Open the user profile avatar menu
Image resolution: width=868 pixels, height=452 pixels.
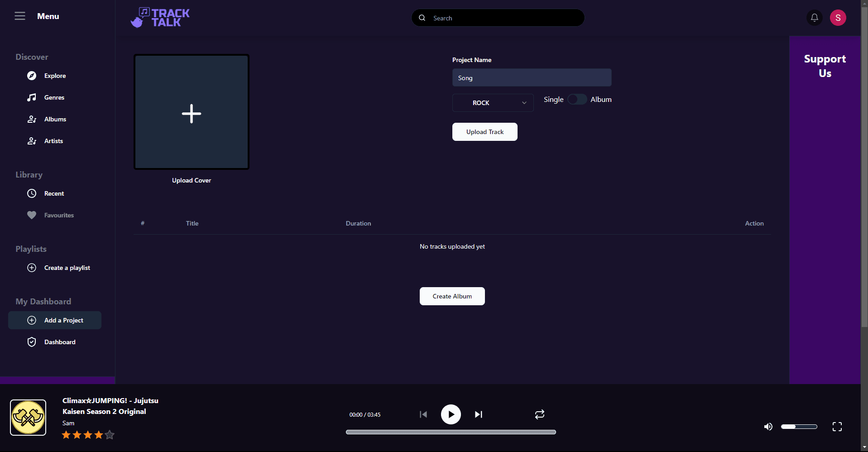click(x=838, y=18)
